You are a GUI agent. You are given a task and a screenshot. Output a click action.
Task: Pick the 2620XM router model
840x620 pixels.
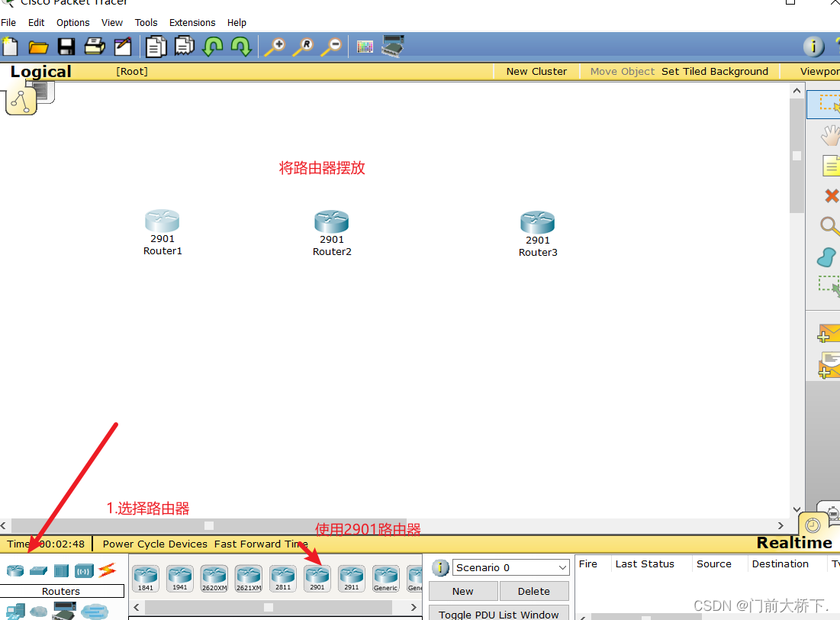tap(214, 578)
